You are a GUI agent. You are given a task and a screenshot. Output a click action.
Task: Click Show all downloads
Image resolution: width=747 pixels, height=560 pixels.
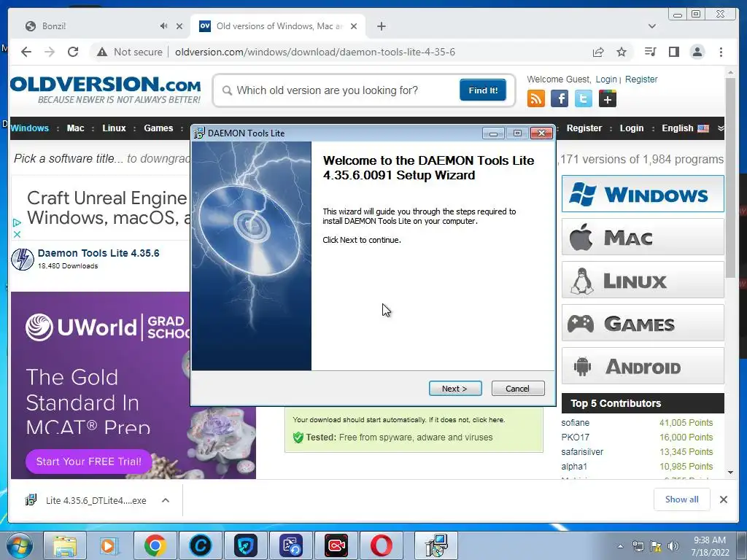pyautogui.click(x=682, y=499)
